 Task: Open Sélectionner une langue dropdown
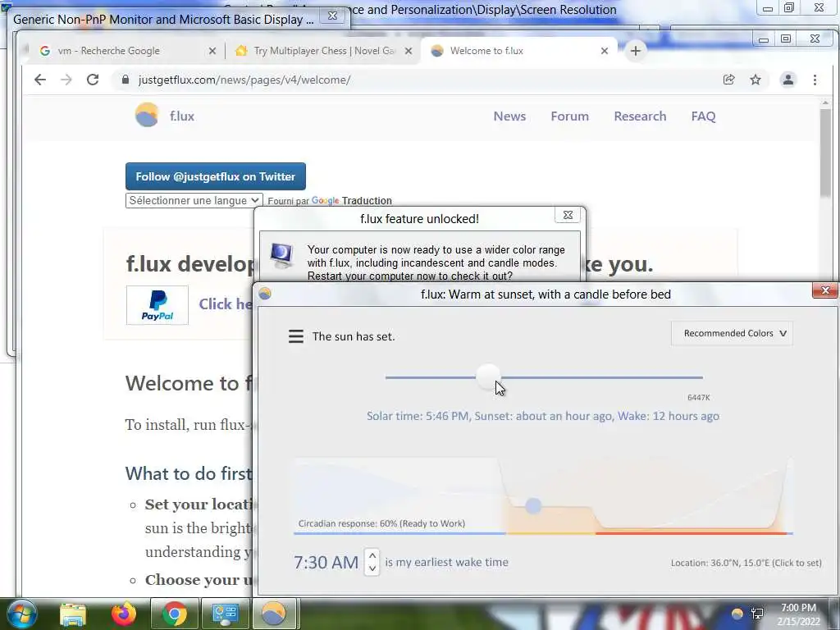point(194,200)
